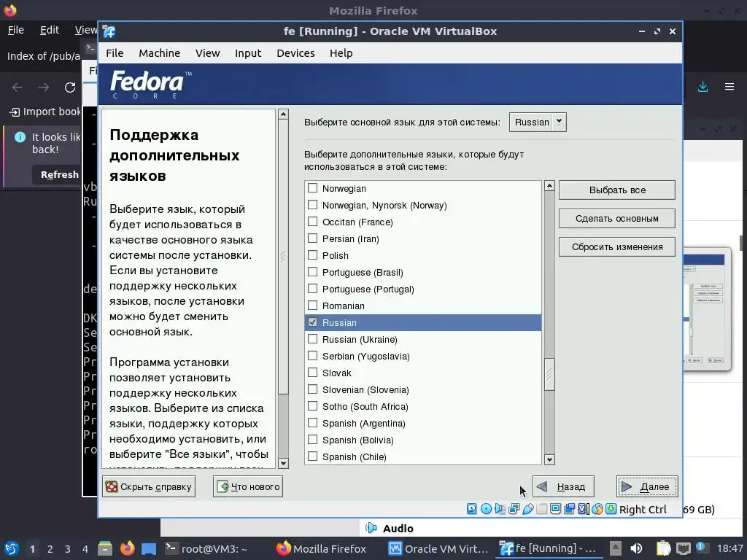Click the shared folders status icon
This screenshot has height=560, width=747.
coord(542,508)
